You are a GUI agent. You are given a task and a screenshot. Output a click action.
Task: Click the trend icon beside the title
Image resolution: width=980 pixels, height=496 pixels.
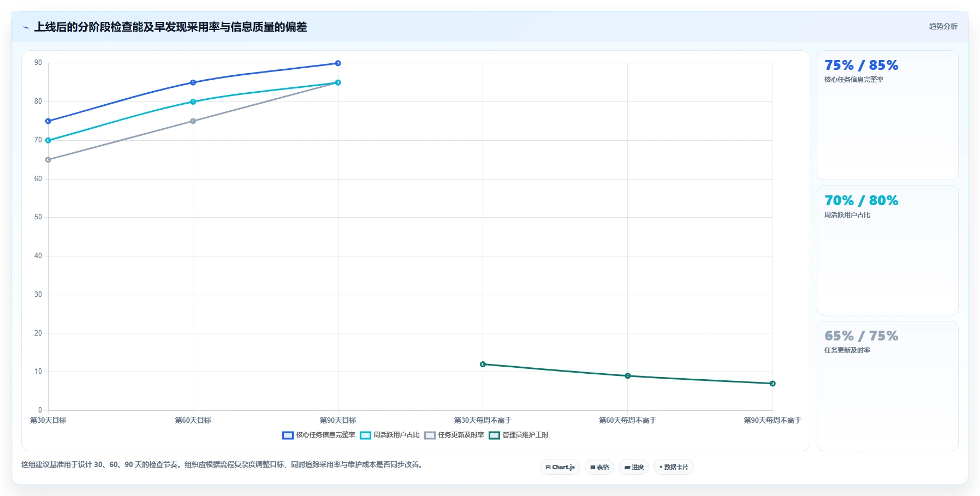(26, 27)
